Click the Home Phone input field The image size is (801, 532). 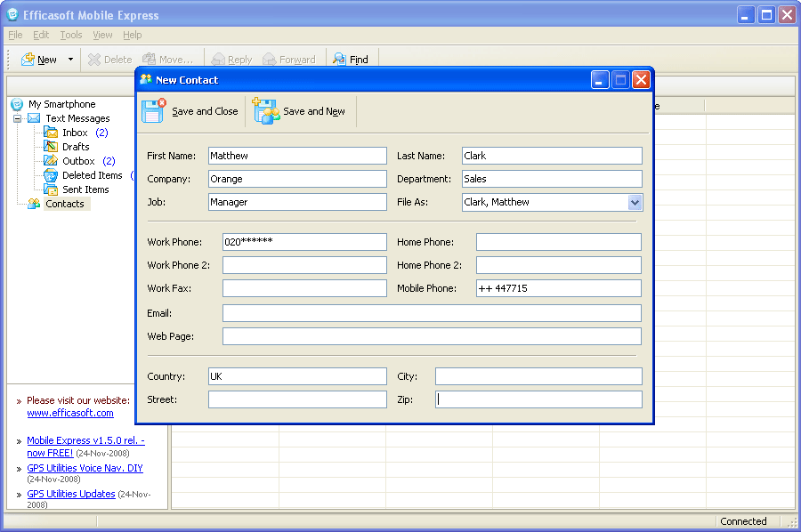tap(559, 242)
